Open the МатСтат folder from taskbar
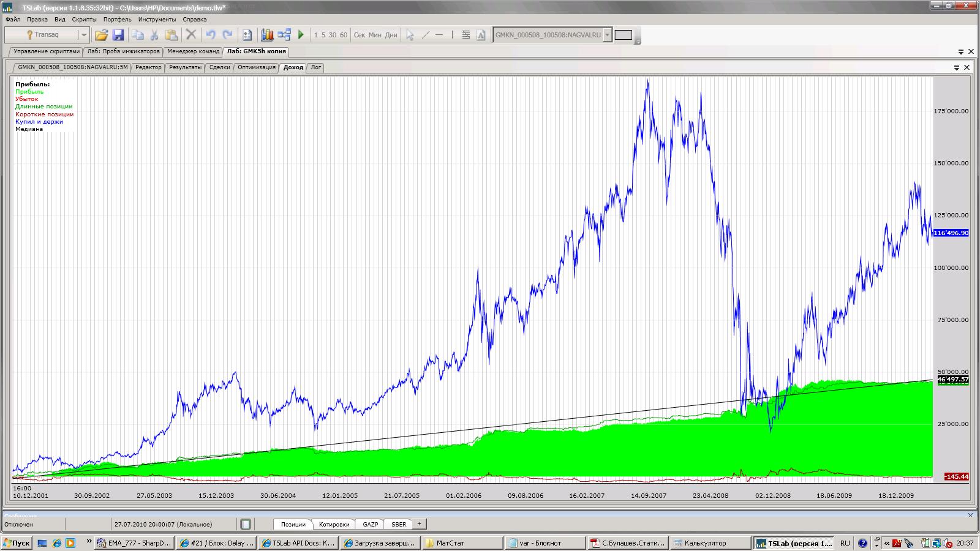Screen dimensions: 980x551 click(462, 543)
